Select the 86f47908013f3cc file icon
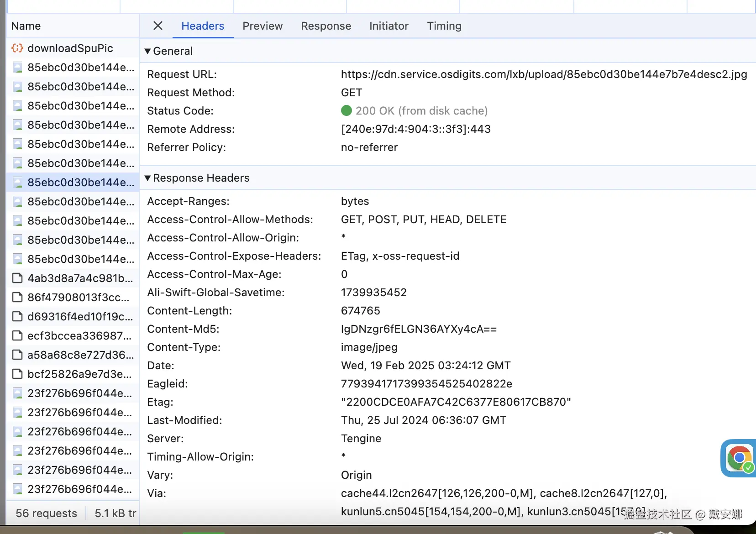 [x=17, y=297]
